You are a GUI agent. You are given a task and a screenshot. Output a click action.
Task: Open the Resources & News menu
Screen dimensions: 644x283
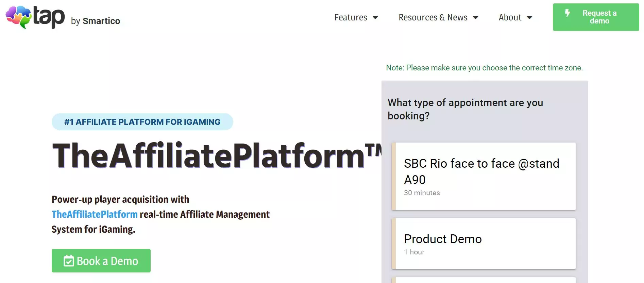pyautogui.click(x=433, y=17)
